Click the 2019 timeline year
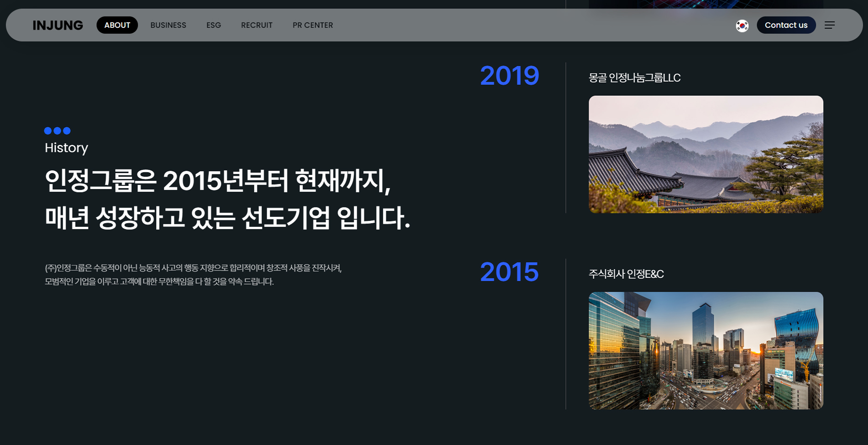The width and height of the screenshot is (868, 445). (509, 76)
